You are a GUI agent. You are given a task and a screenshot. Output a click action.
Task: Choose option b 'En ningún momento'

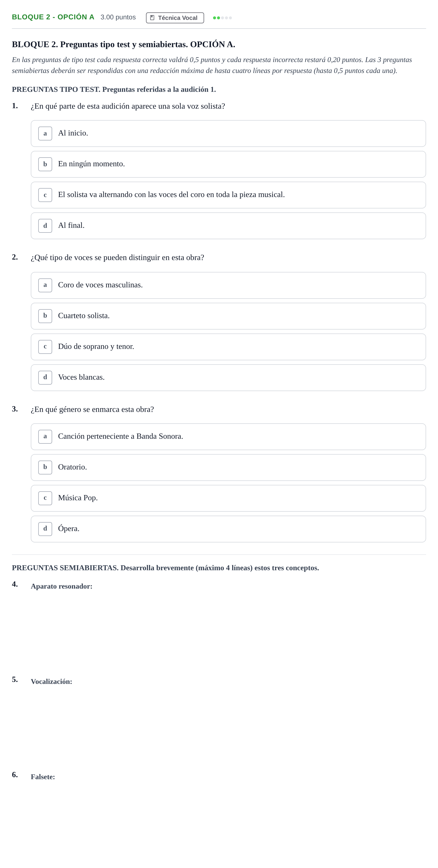[x=228, y=164]
